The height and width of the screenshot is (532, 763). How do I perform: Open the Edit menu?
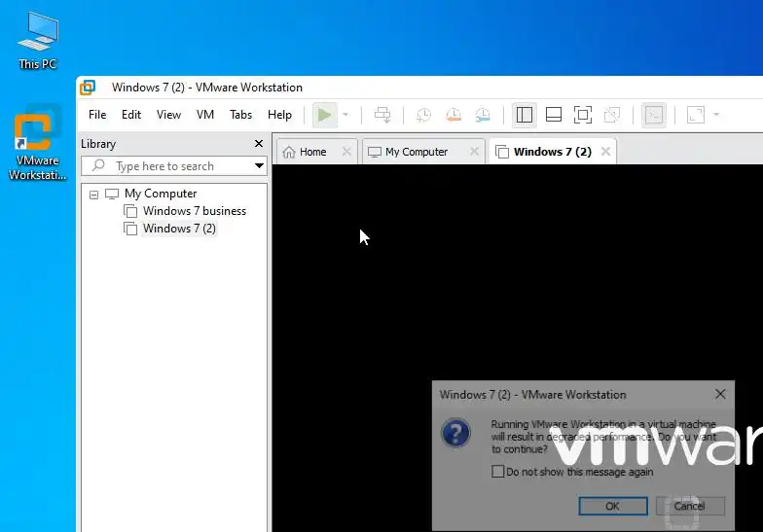[x=130, y=115]
